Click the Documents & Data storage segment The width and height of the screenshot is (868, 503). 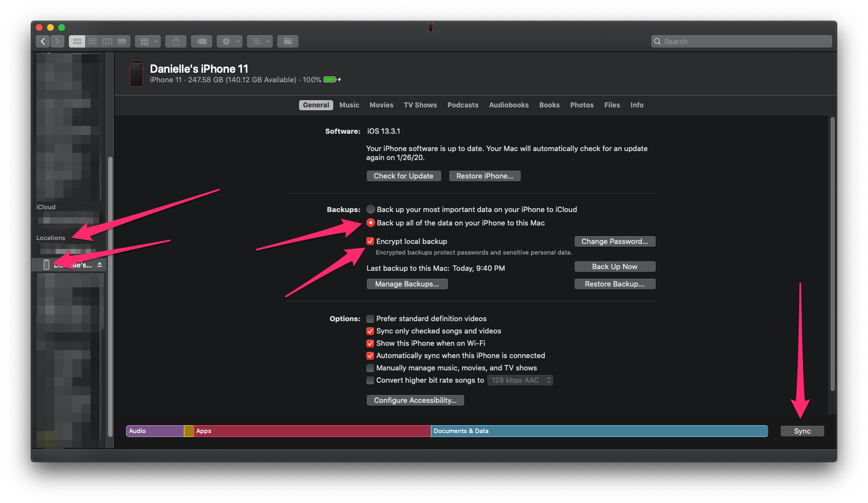click(599, 431)
